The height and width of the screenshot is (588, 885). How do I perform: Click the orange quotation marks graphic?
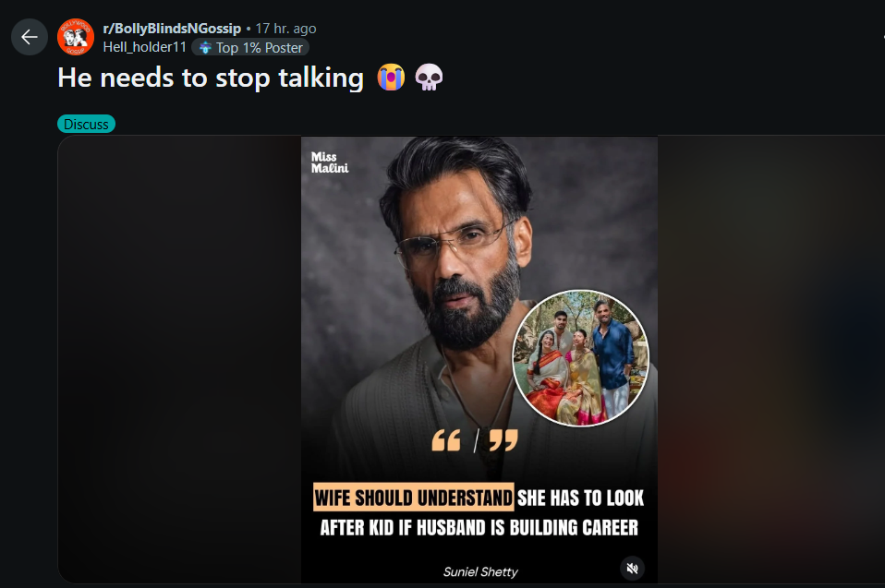point(475,440)
